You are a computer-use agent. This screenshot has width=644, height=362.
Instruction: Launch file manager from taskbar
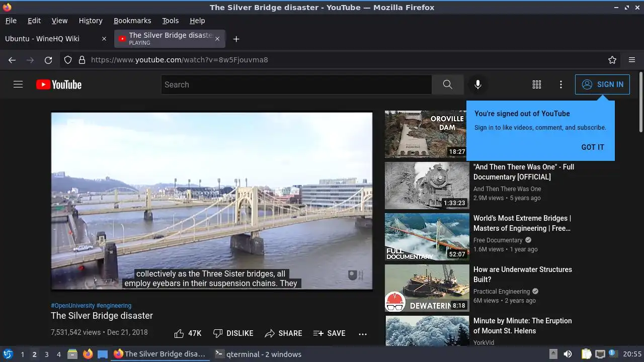[72, 354]
